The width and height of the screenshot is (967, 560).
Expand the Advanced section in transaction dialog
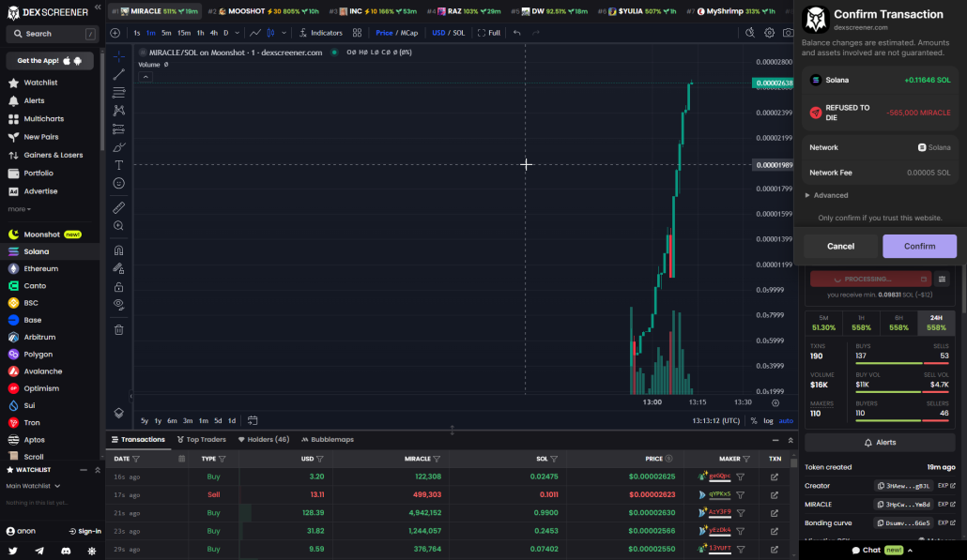click(828, 195)
